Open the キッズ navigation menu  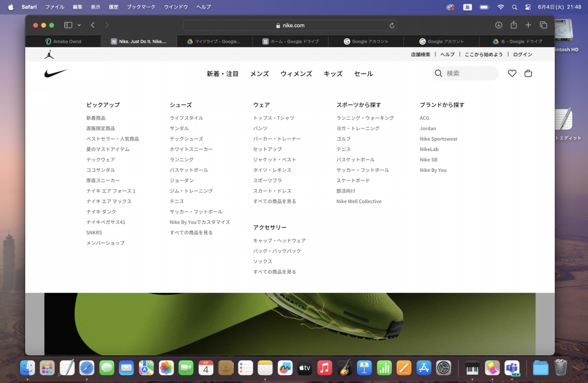coord(333,74)
